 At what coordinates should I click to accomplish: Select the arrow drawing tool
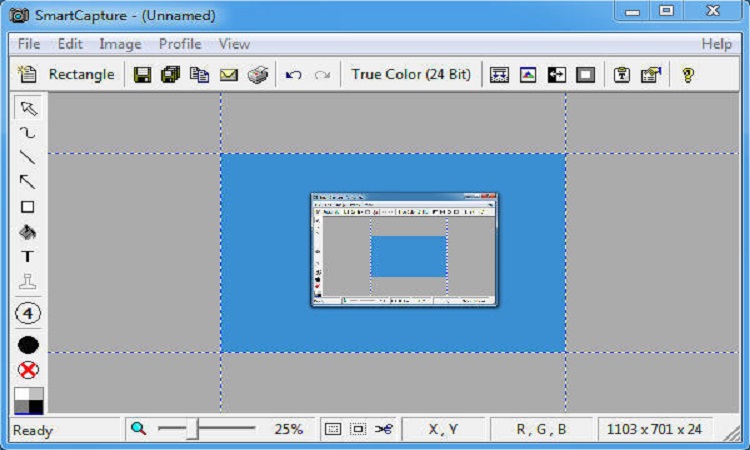[x=27, y=182]
